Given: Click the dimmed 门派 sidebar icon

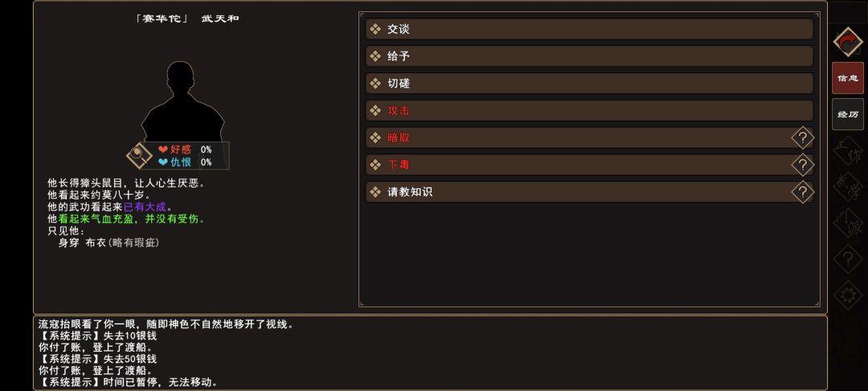Looking at the screenshot, I should [847, 223].
